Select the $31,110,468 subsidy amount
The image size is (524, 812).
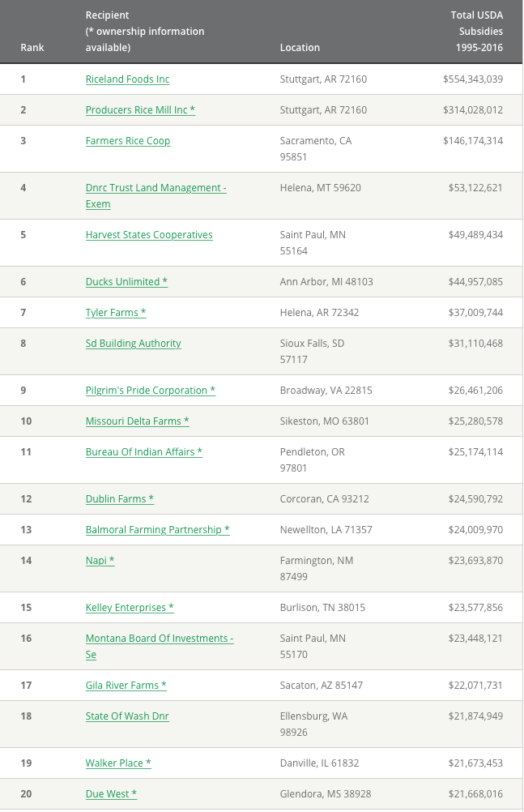click(475, 344)
